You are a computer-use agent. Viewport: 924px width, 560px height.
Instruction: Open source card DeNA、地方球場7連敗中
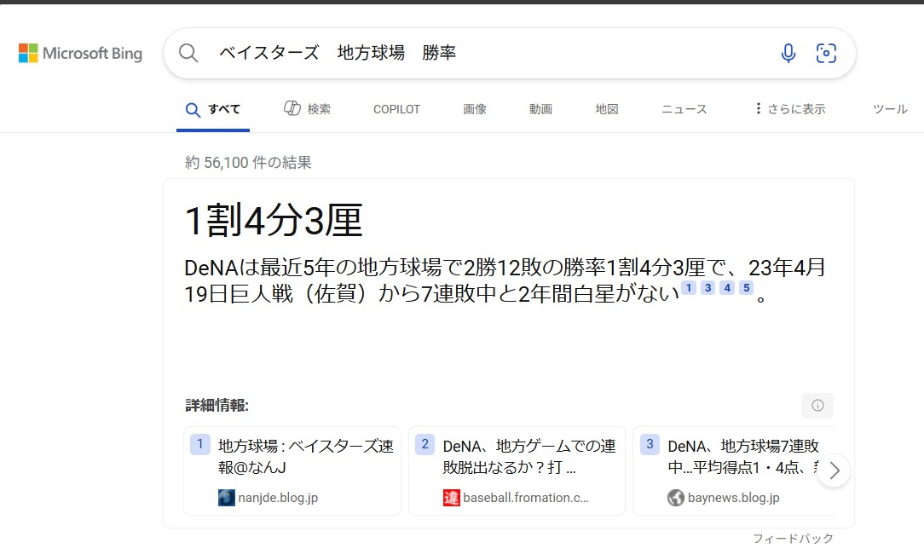click(734, 471)
